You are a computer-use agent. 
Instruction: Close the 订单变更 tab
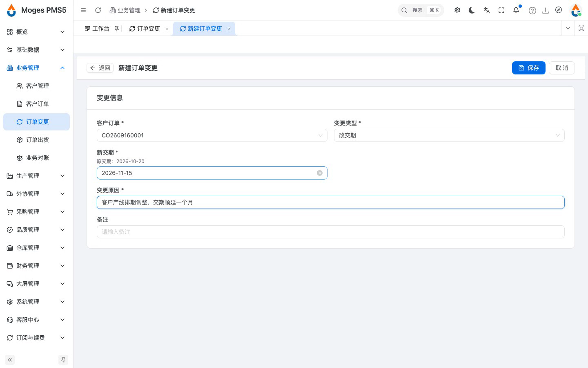pyautogui.click(x=167, y=29)
